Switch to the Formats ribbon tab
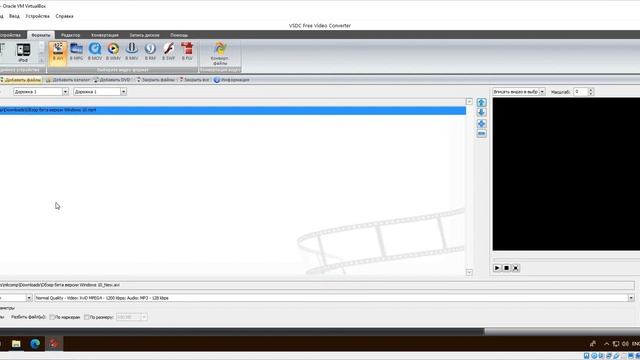The width and height of the screenshot is (640, 360). 41,35
